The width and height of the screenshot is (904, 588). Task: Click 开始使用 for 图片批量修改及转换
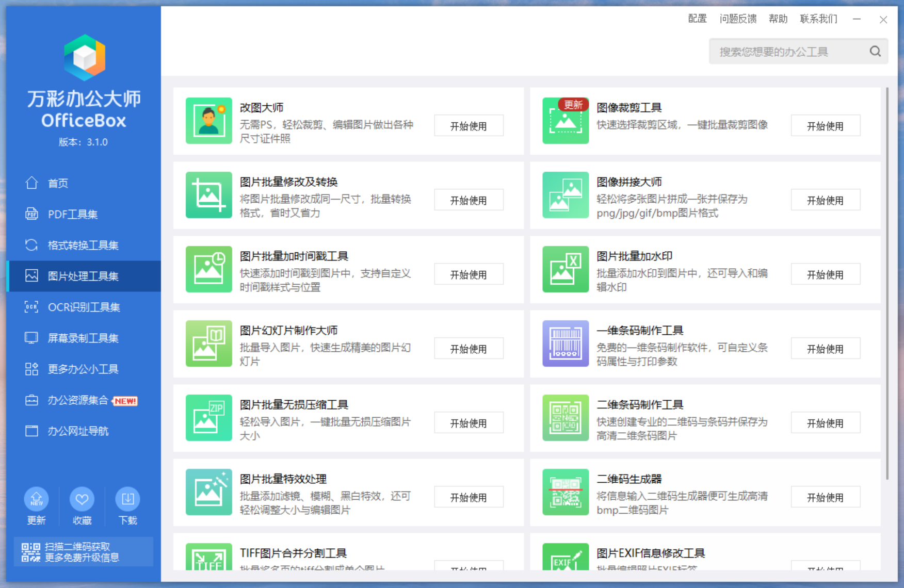pyautogui.click(x=469, y=200)
